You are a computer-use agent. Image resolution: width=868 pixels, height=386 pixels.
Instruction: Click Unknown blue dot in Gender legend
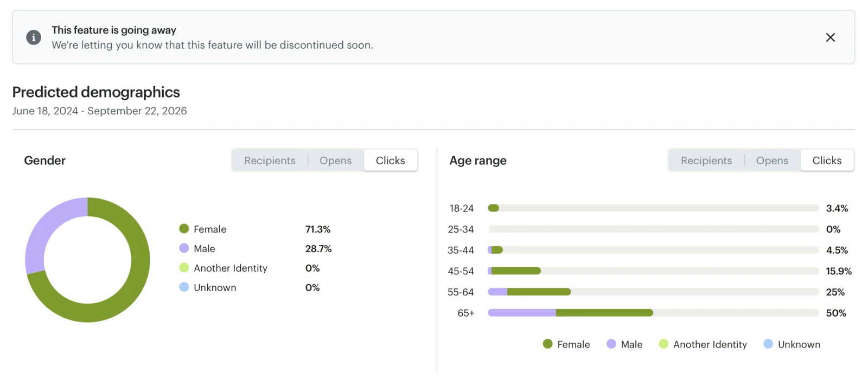pos(184,287)
